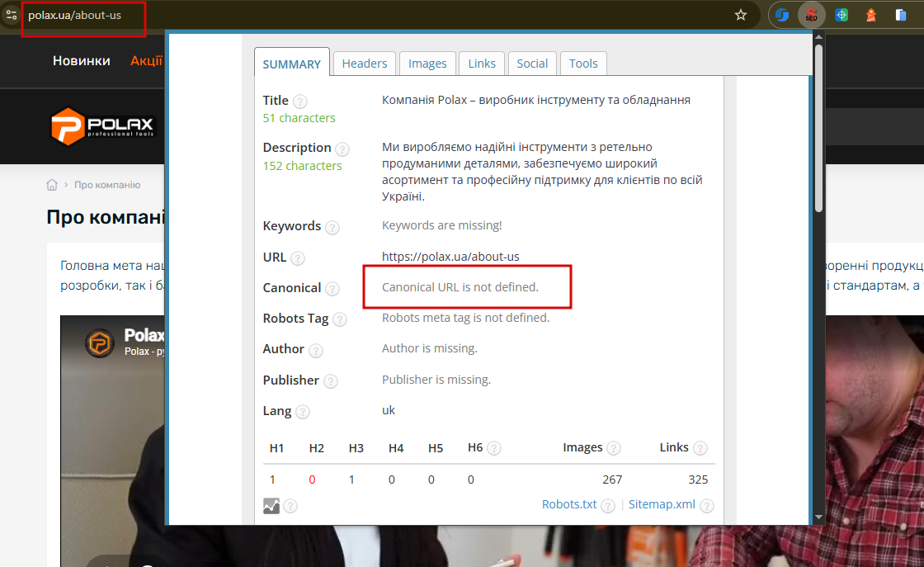Viewport: 924px width, 567px height.
Task: Click the popup scrollbar down arrow
Action: (x=818, y=517)
